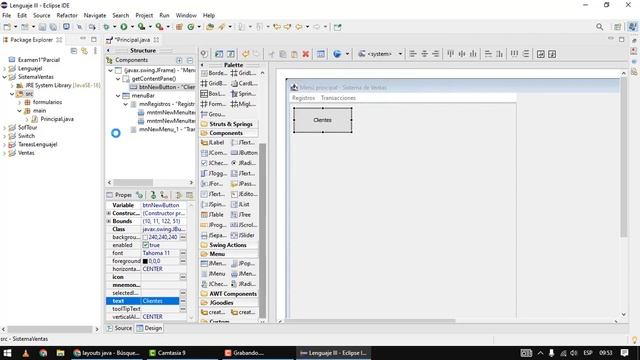Select btnNewButton in the Components tree

(162, 87)
